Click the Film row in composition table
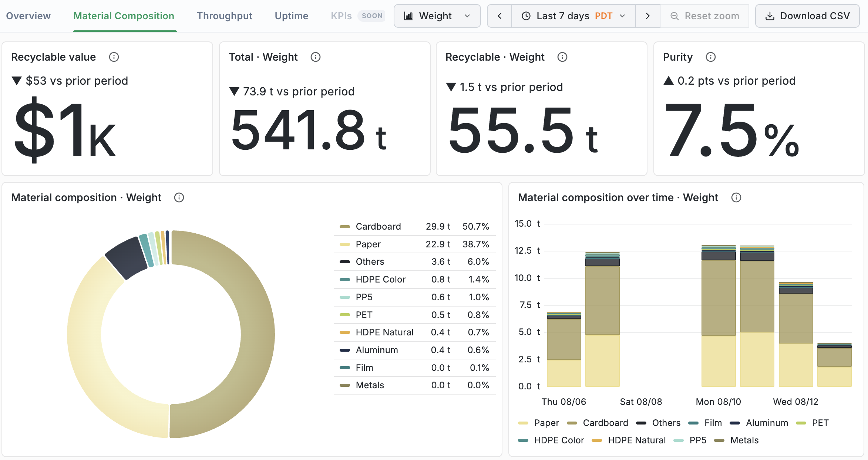868x460 pixels. [x=415, y=368]
